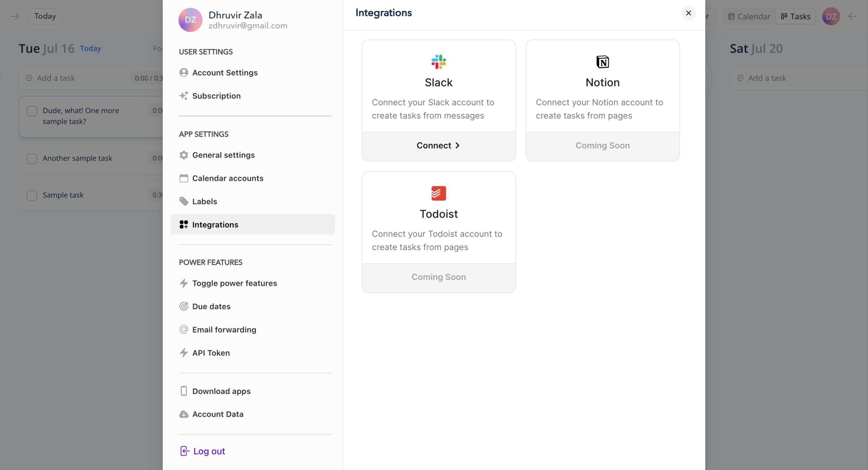Image resolution: width=868 pixels, height=470 pixels.
Task: Click the Download apps phone icon
Action: (x=184, y=391)
